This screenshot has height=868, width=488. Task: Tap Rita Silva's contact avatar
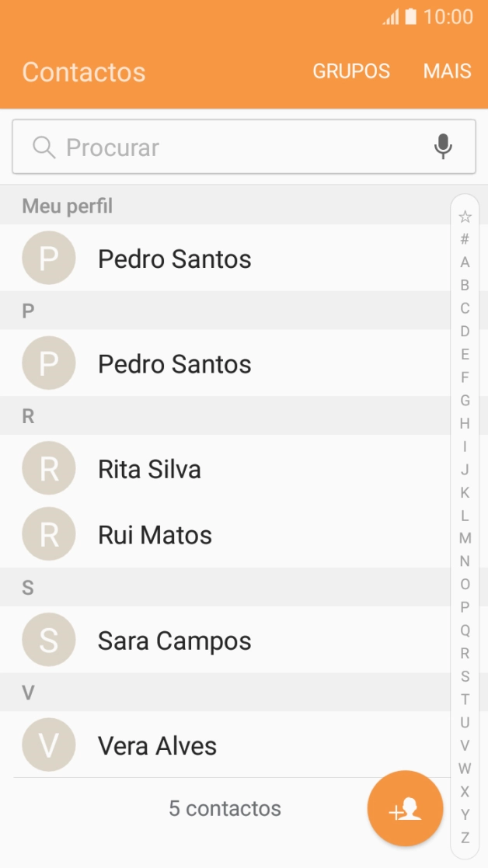[x=48, y=468]
